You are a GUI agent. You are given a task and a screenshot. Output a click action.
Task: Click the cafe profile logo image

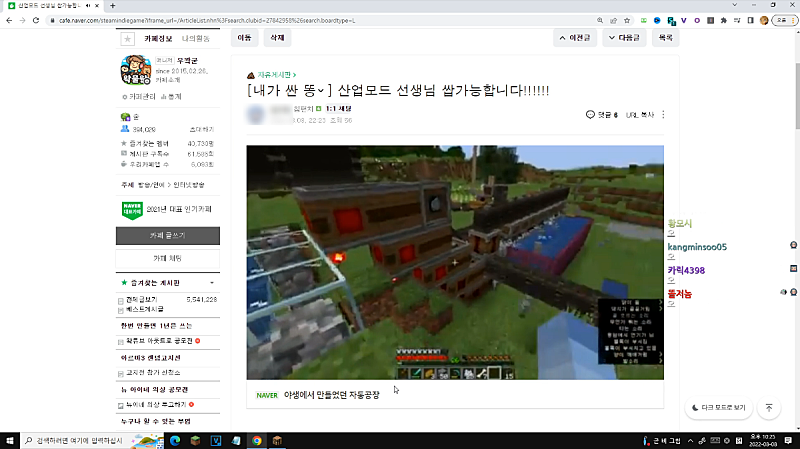click(x=136, y=70)
